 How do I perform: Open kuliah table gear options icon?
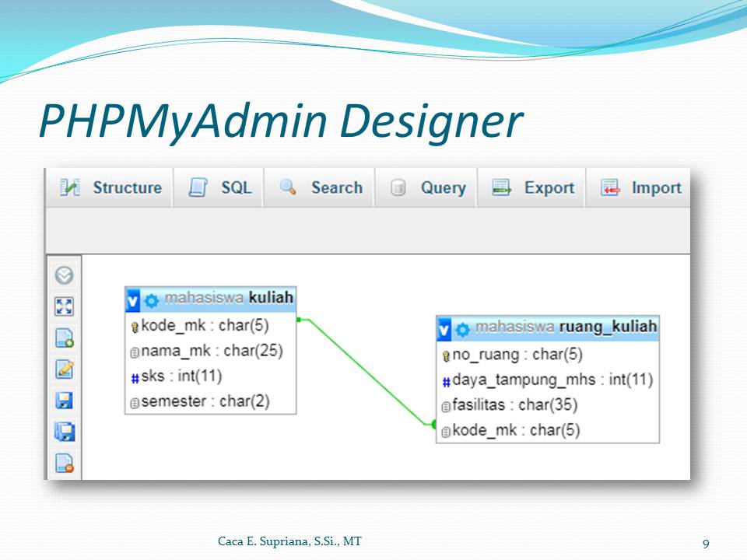click(152, 300)
